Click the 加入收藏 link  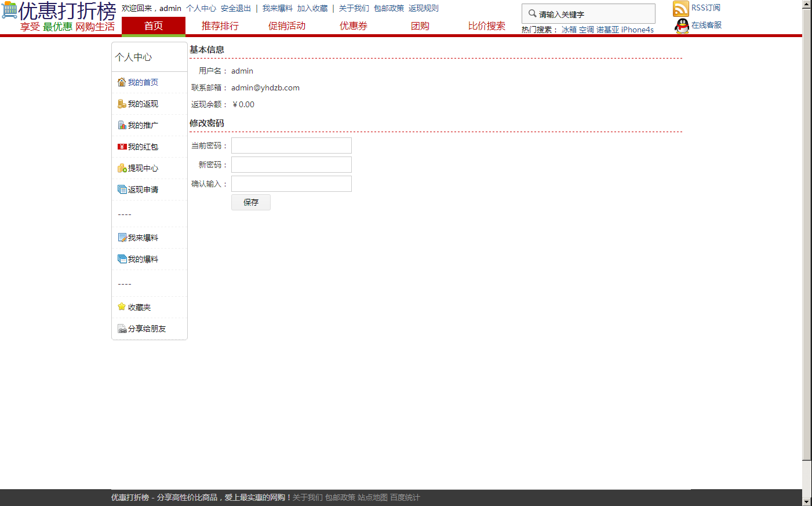tap(312, 8)
